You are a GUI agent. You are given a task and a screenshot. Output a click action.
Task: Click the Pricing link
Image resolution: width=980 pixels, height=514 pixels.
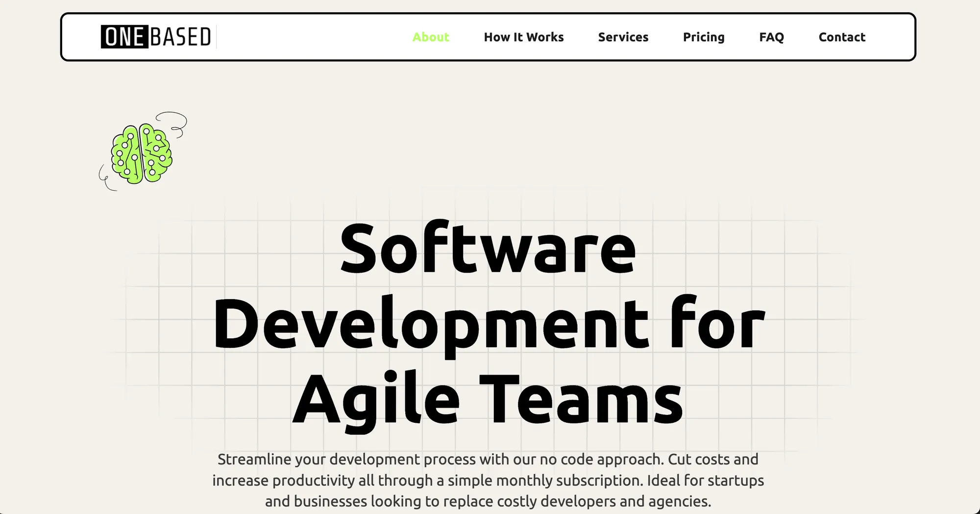(704, 37)
